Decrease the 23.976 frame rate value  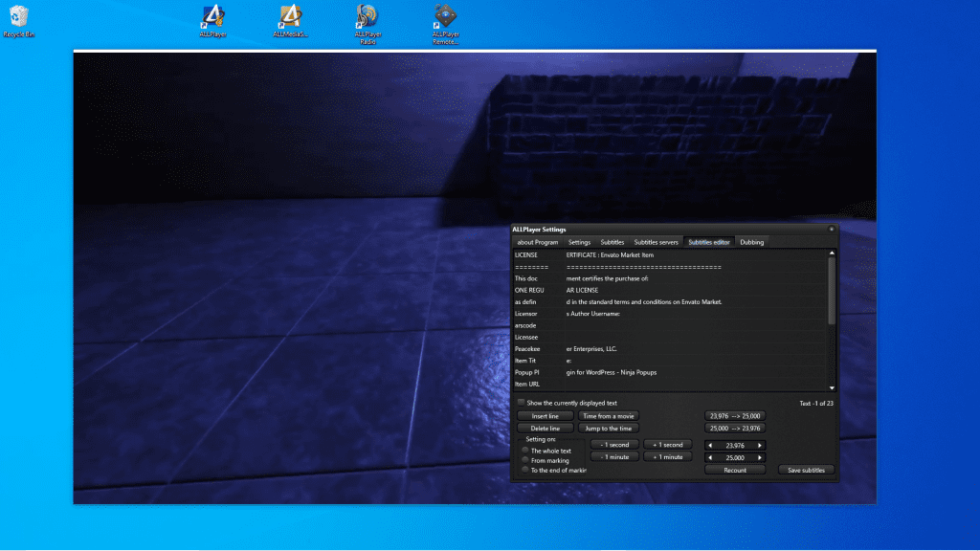[710, 446]
